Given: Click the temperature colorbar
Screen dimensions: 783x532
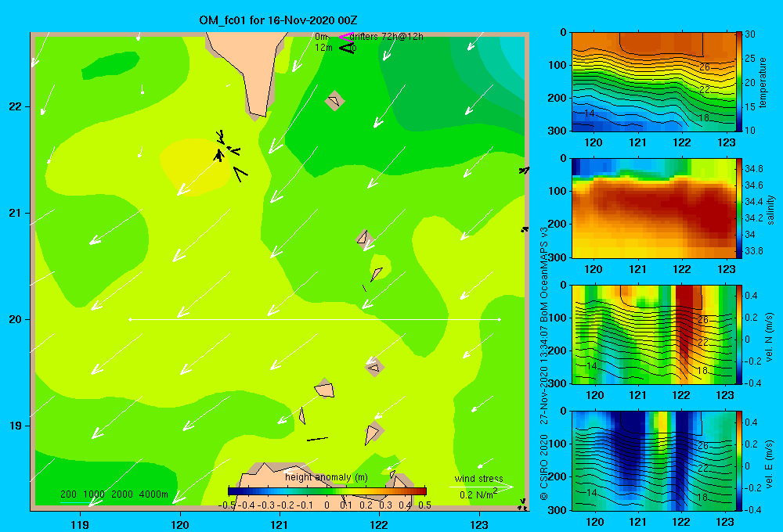Looking at the screenshot, I should point(739,82).
